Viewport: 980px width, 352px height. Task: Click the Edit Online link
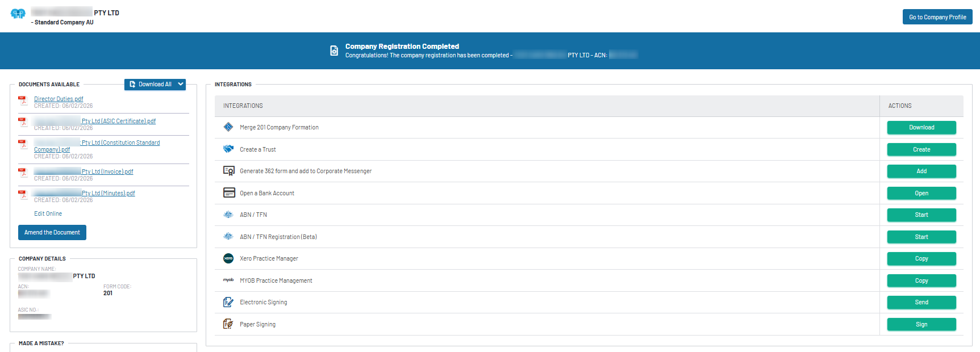coord(48,213)
